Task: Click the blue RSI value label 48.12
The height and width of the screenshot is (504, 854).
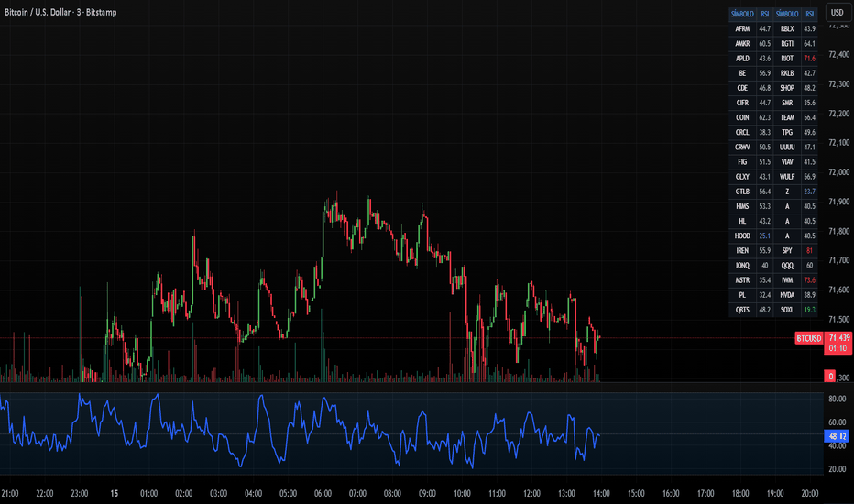Action: pos(838,436)
